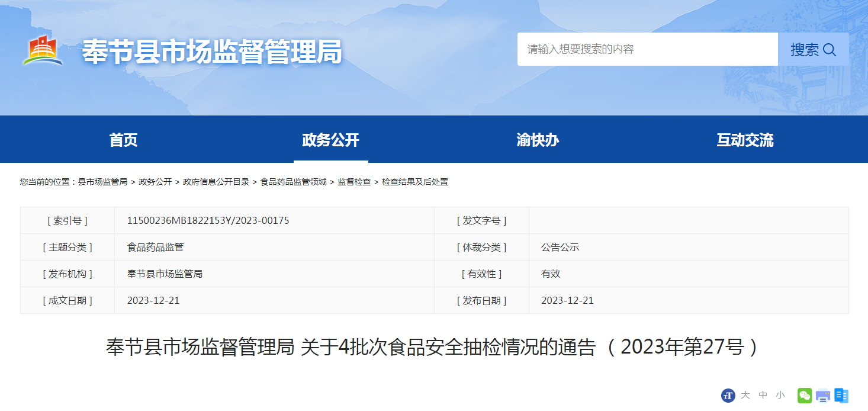Click breadcrumb link 检查结果及后处置
The height and width of the screenshot is (411, 868).
tap(415, 182)
